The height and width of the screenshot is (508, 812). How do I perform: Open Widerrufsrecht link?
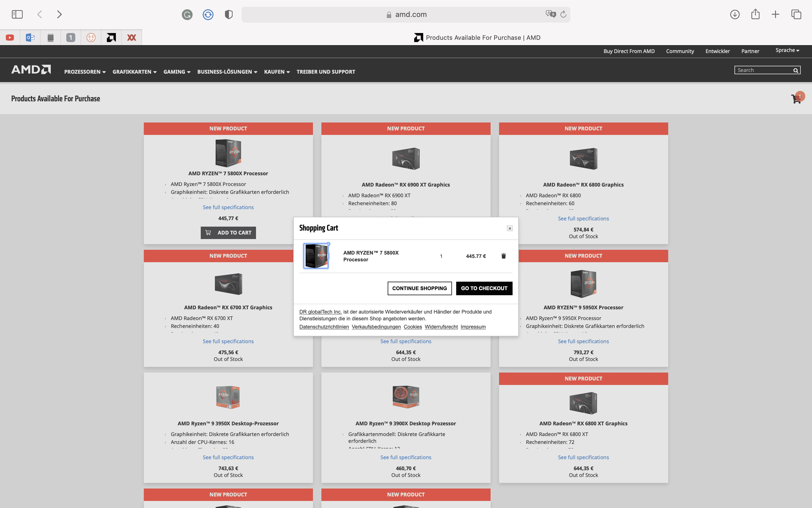(441, 327)
